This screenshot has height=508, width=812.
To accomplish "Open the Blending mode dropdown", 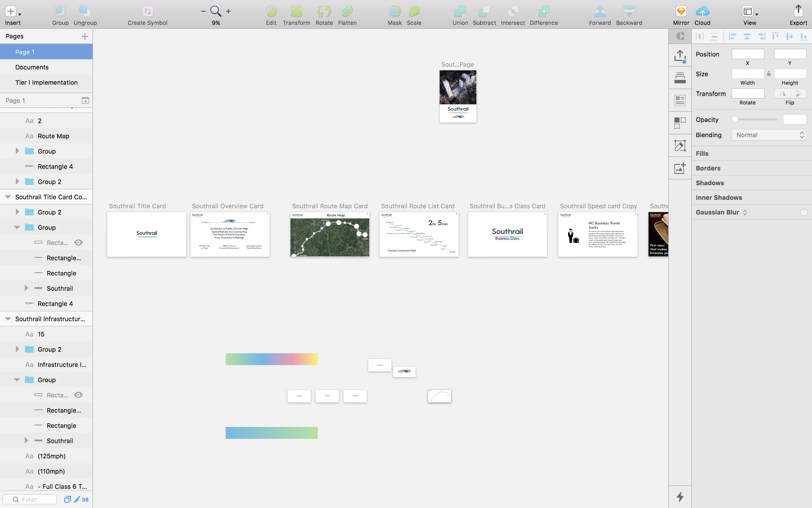I will point(769,135).
